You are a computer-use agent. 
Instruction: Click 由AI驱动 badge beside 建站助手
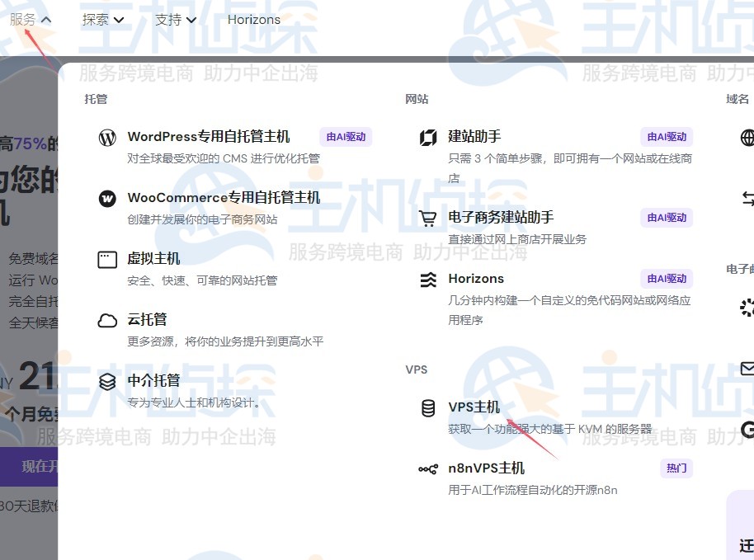click(667, 137)
